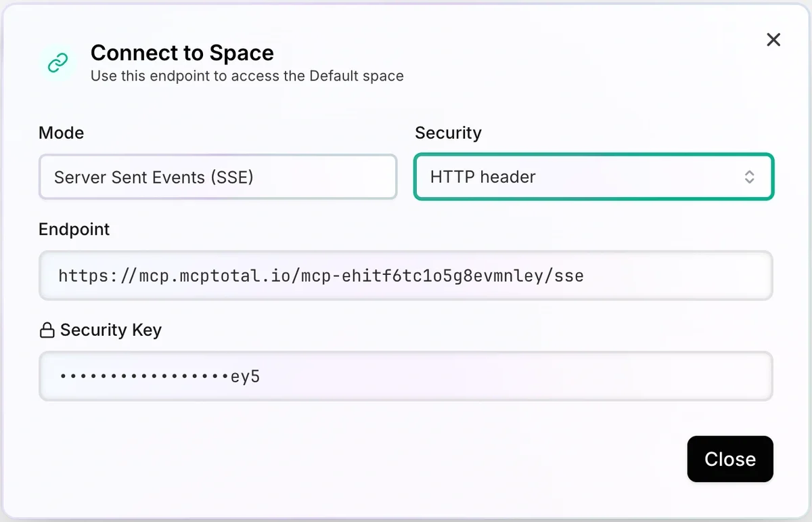This screenshot has width=812, height=522.
Task: Click the X icon to dismiss dialog
Action: (x=773, y=40)
